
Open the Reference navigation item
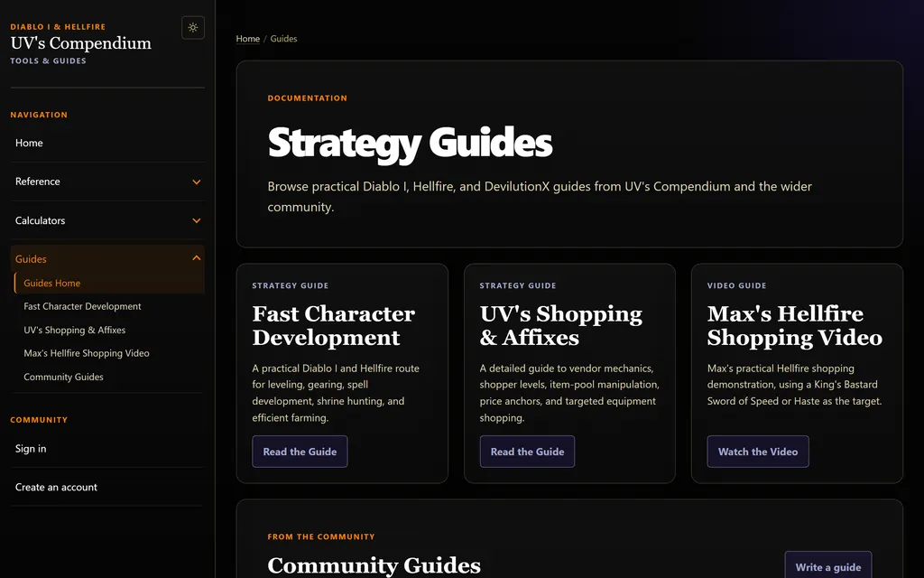click(x=107, y=182)
